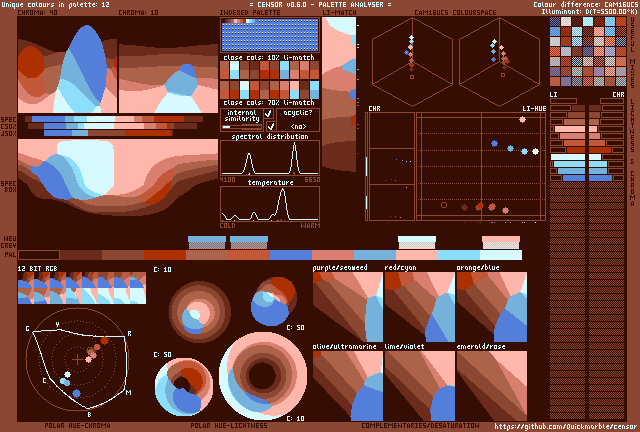Click the polar hue-chroma gamut diagram

78,359
